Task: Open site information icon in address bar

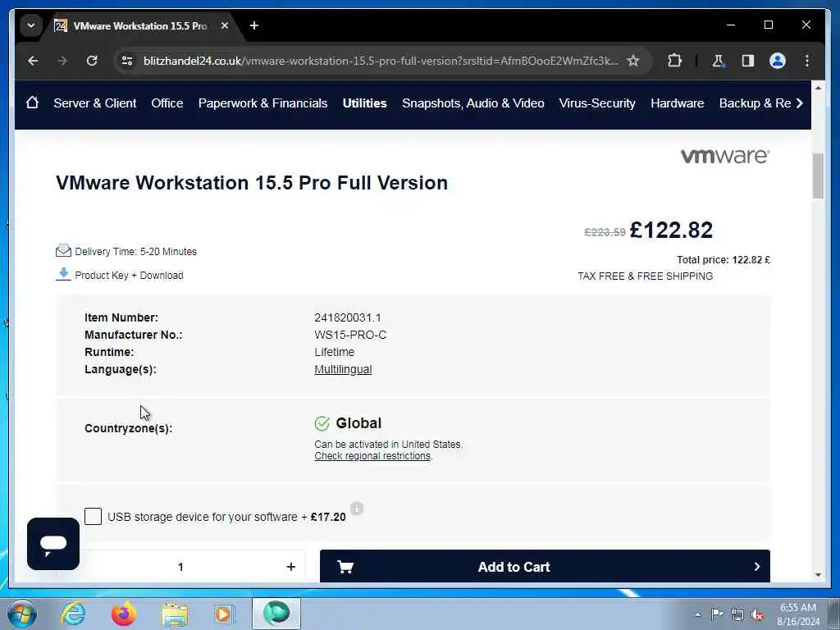Action: click(127, 61)
